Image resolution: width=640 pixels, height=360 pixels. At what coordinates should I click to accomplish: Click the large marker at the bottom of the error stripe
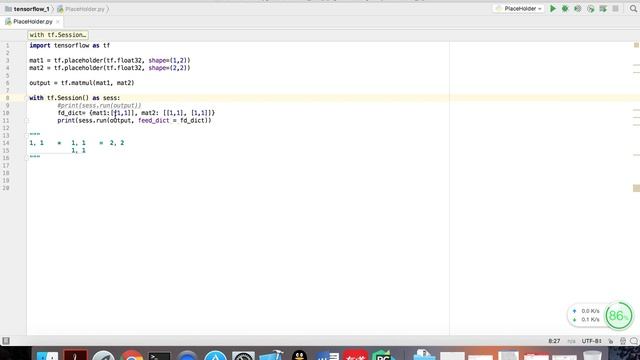point(636,188)
